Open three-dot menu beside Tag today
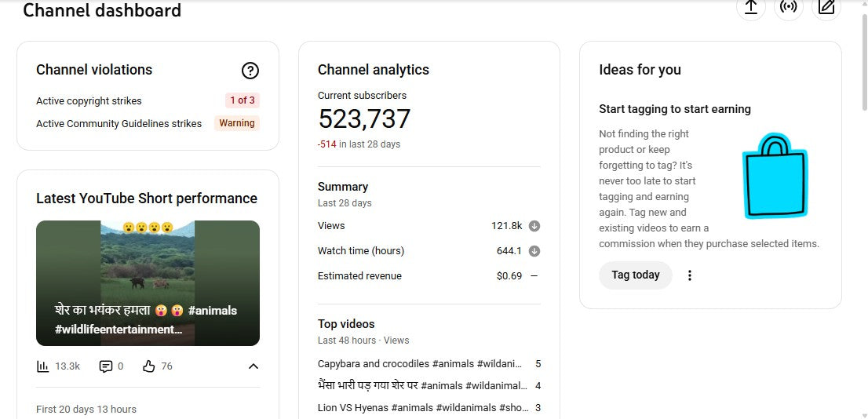The height and width of the screenshot is (419, 868). click(x=690, y=275)
